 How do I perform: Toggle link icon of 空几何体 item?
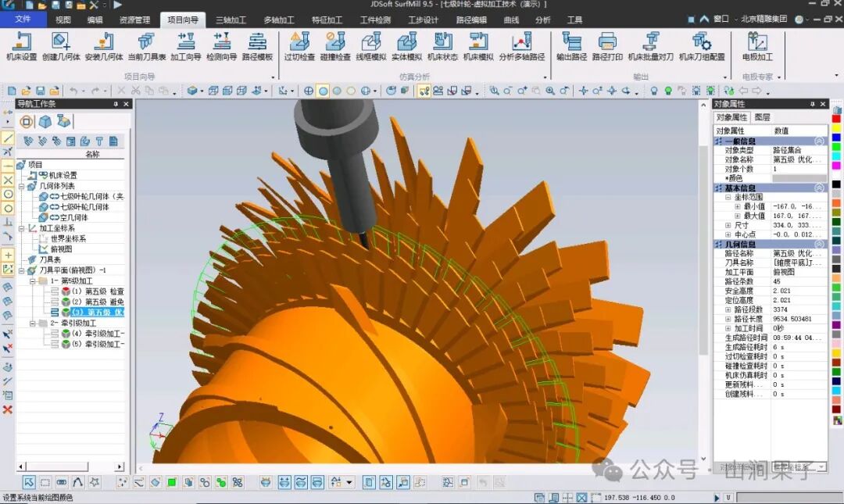click(x=55, y=217)
